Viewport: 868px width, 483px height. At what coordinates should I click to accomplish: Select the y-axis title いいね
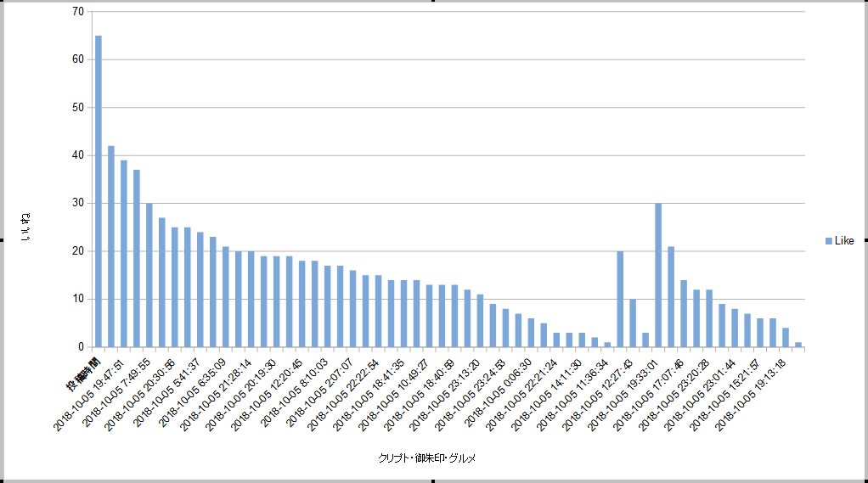click(x=25, y=227)
